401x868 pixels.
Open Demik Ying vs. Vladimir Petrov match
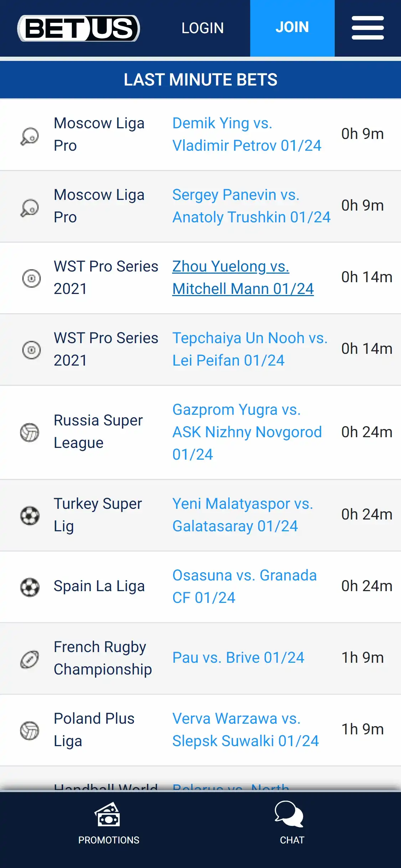coord(247,134)
